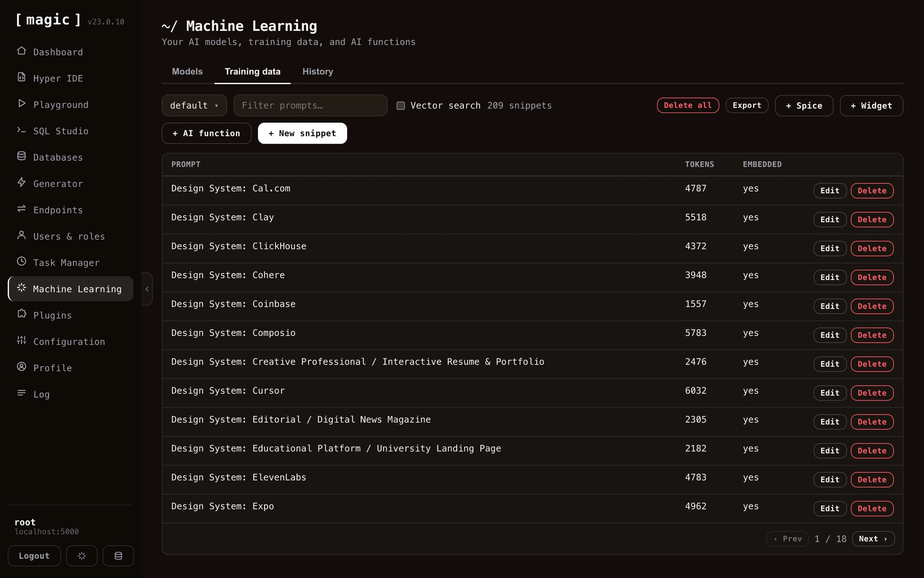
Task: Open the default model type dropdown
Action: click(194, 106)
